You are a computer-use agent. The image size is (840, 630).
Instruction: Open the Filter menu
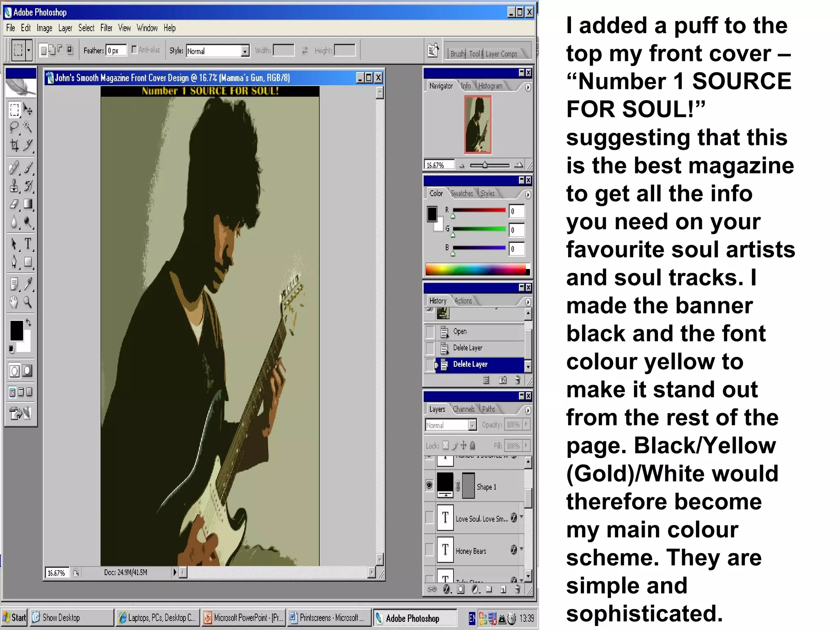[x=106, y=28]
